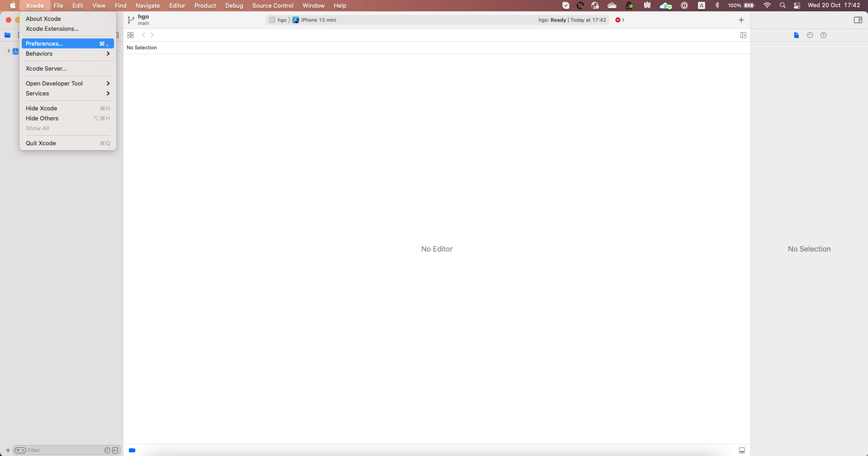Select the File inspector icon
868x456 pixels.
796,35
